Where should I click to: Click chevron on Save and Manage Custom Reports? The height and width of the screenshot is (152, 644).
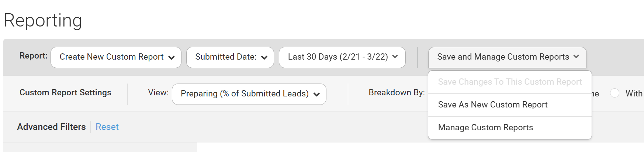pos(576,57)
